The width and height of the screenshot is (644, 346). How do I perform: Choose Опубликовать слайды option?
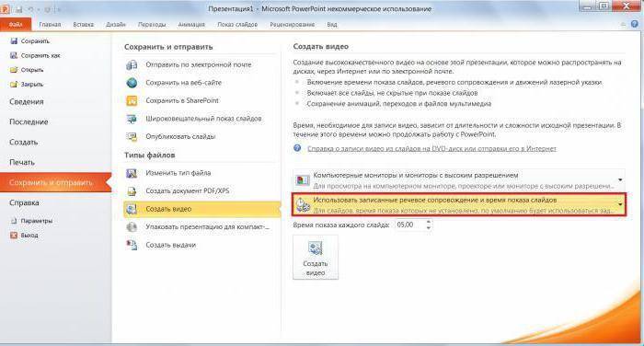tap(180, 137)
